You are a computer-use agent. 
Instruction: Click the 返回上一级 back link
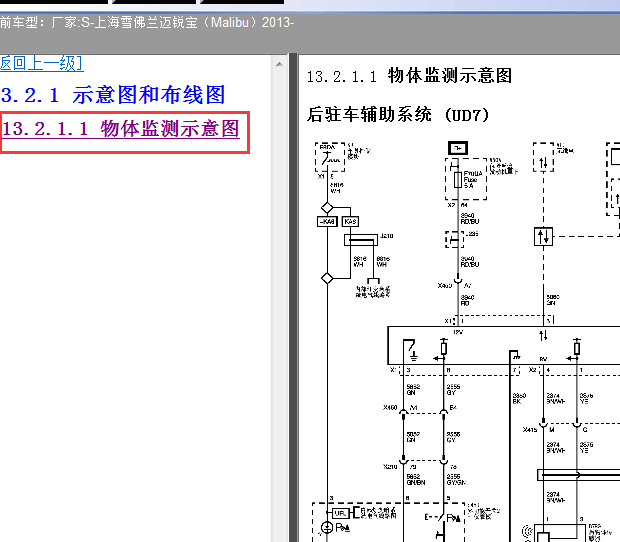(x=42, y=63)
